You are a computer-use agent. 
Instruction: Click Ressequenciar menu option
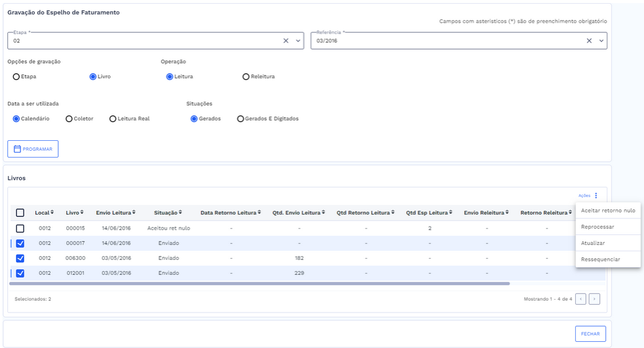click(x=600, y=259)
